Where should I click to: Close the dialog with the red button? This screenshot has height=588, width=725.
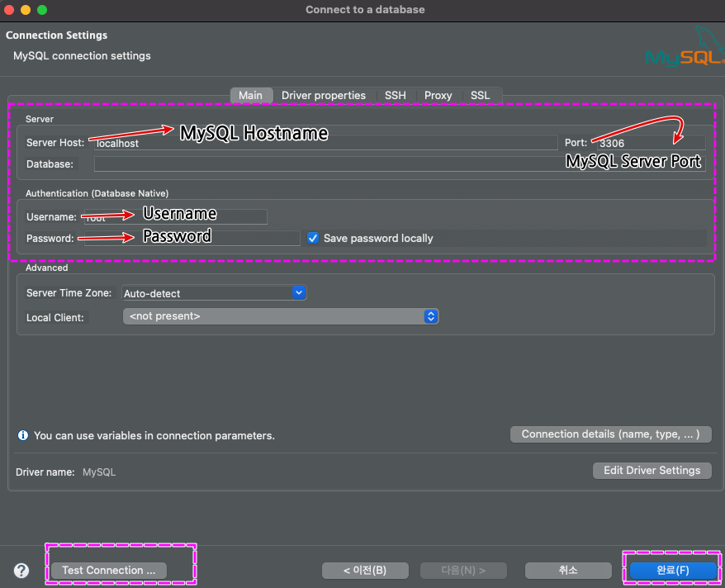9,10
